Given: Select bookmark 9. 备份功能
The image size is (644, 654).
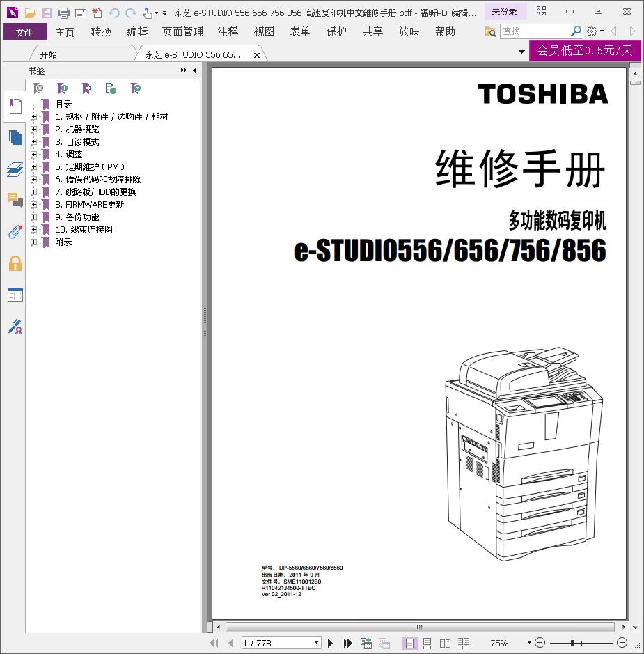Looking at the screenshot, I should [x=77, y=217].
